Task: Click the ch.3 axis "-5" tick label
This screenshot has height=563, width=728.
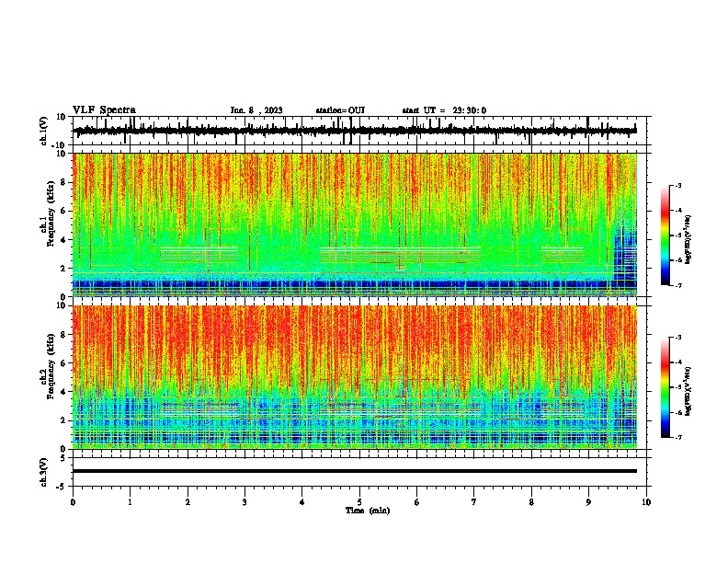Action: tap(63, 487)
